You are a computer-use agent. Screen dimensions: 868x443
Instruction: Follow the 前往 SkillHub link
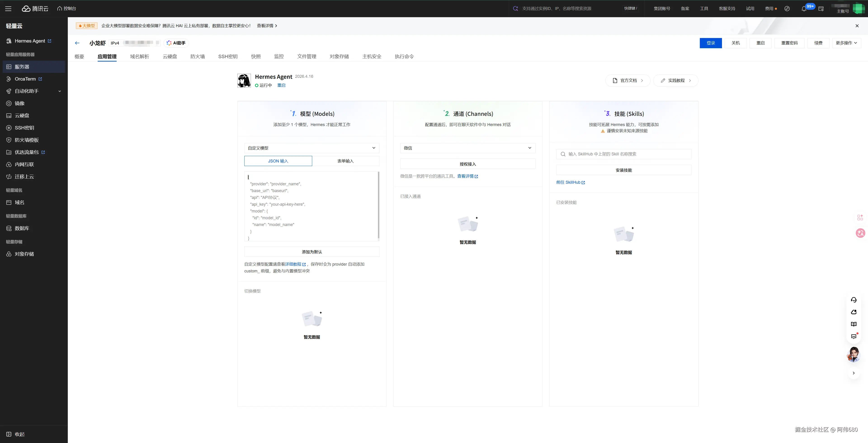[571, 182]
